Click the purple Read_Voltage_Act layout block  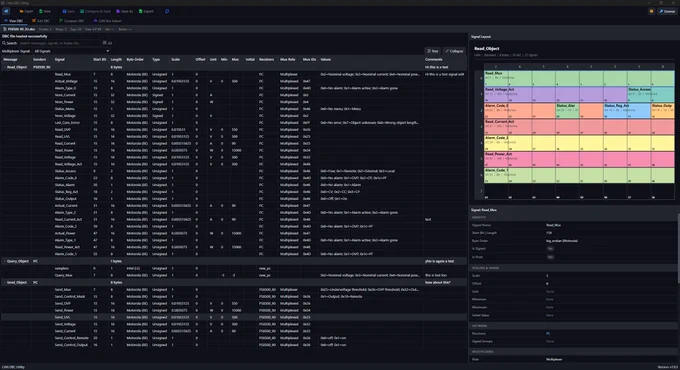click(556, 94)
